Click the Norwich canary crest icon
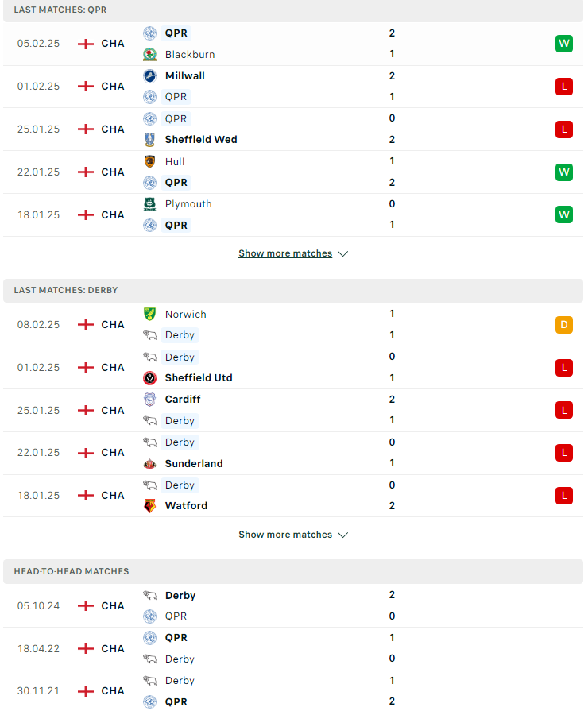 (x=149, y=314)
